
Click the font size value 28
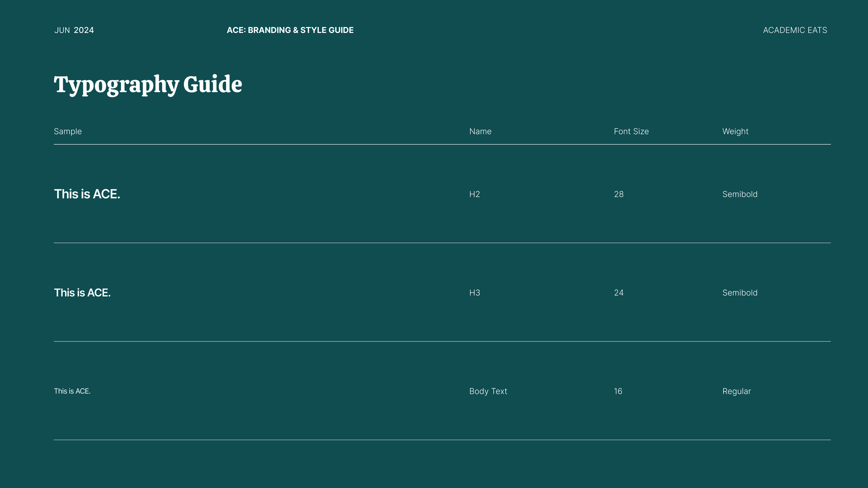[x=618, y=194]
